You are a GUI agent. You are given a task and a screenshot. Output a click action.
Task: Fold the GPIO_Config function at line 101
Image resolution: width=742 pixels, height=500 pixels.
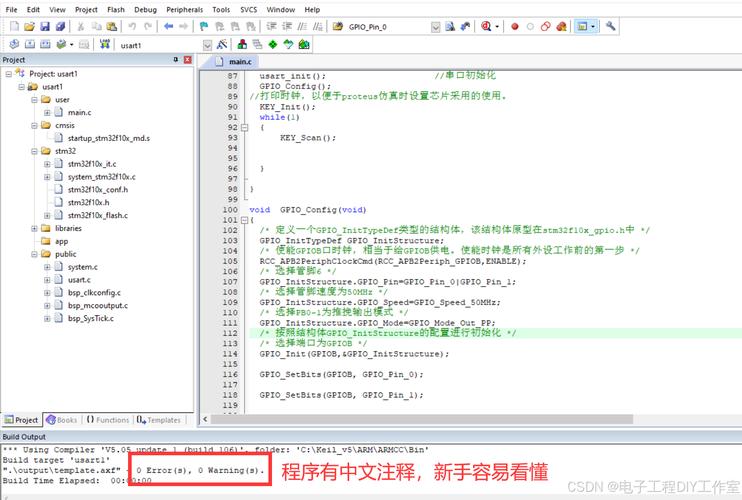(245, 220)
